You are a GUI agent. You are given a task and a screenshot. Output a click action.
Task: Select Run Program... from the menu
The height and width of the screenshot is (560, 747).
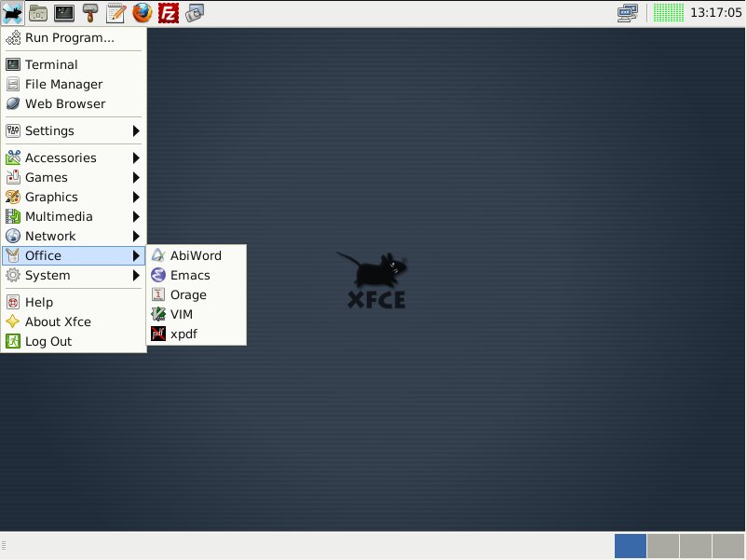pos(74,37)
